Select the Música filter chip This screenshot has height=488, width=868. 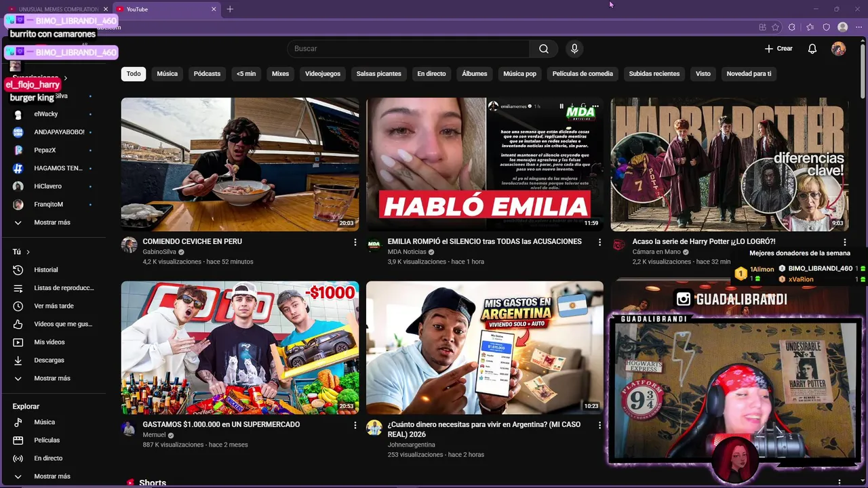pyautogui.click(x=167, y=74)
